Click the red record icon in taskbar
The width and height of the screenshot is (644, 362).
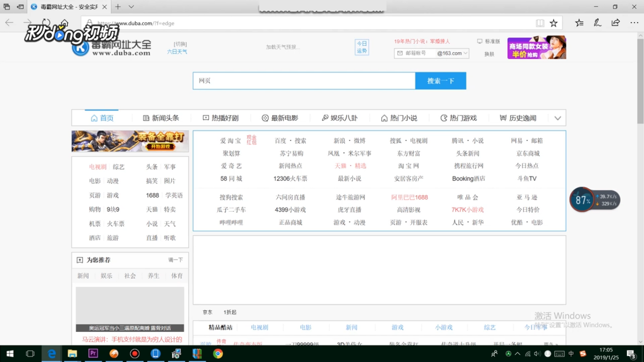point(135,354)
